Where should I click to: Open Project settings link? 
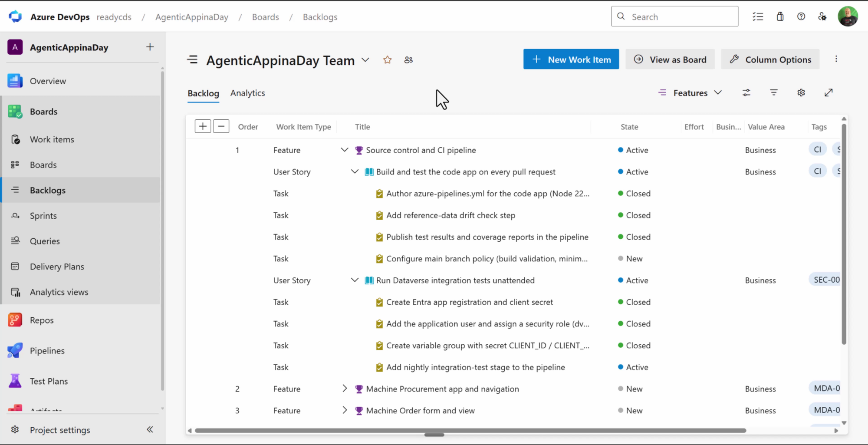(x=60, y=430)
